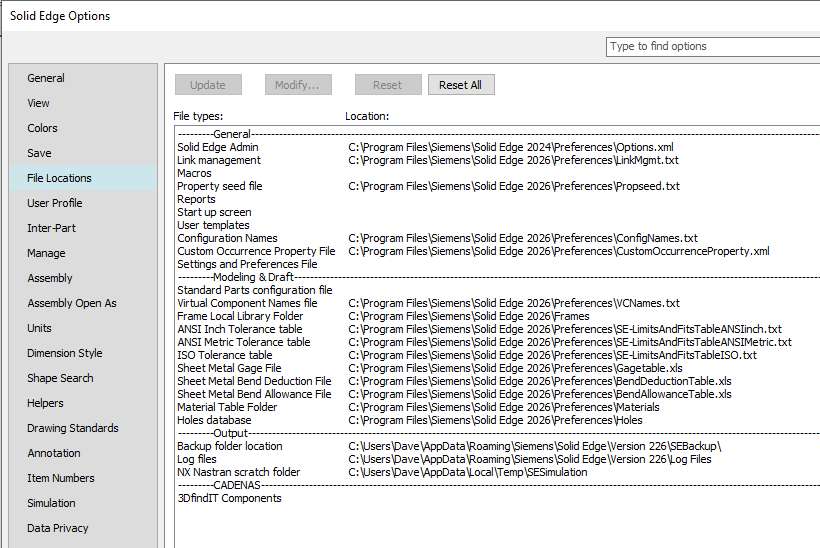Click the CustomOccurrenceProperty.xml location path

[559, 252]
